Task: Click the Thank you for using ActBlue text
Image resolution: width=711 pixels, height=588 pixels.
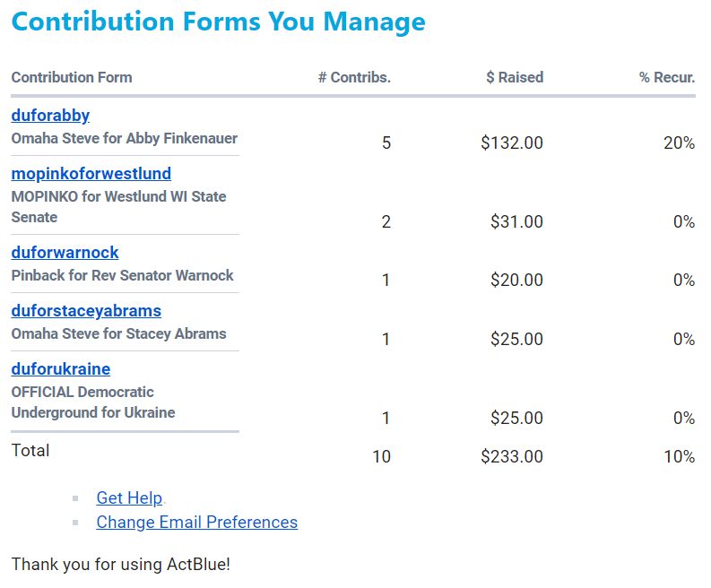Action: pos(120,565)
